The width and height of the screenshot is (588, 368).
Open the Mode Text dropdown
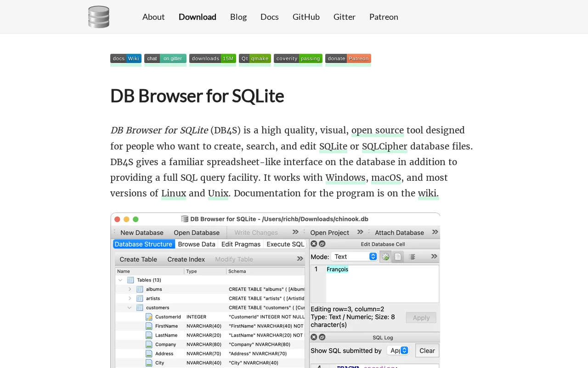coord(354,257)
